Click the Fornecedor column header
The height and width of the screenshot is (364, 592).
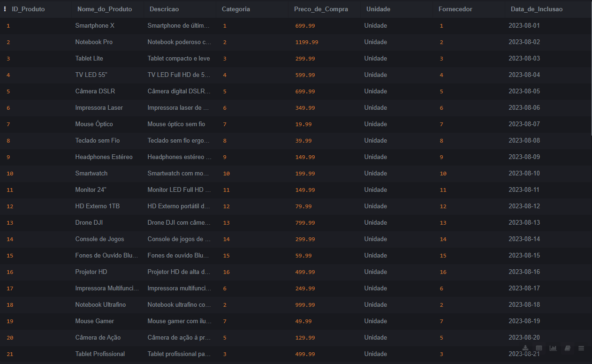click(455, 9)
